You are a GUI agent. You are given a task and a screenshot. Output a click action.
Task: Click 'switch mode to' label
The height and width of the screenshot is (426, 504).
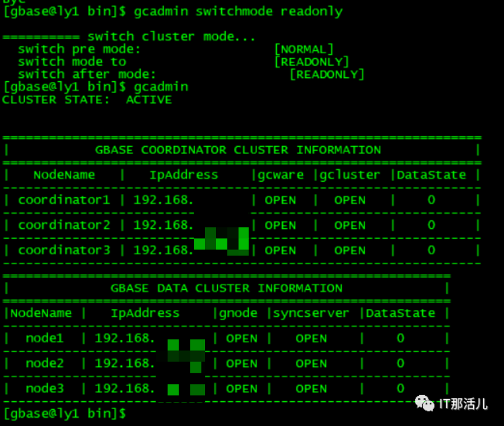72,62
